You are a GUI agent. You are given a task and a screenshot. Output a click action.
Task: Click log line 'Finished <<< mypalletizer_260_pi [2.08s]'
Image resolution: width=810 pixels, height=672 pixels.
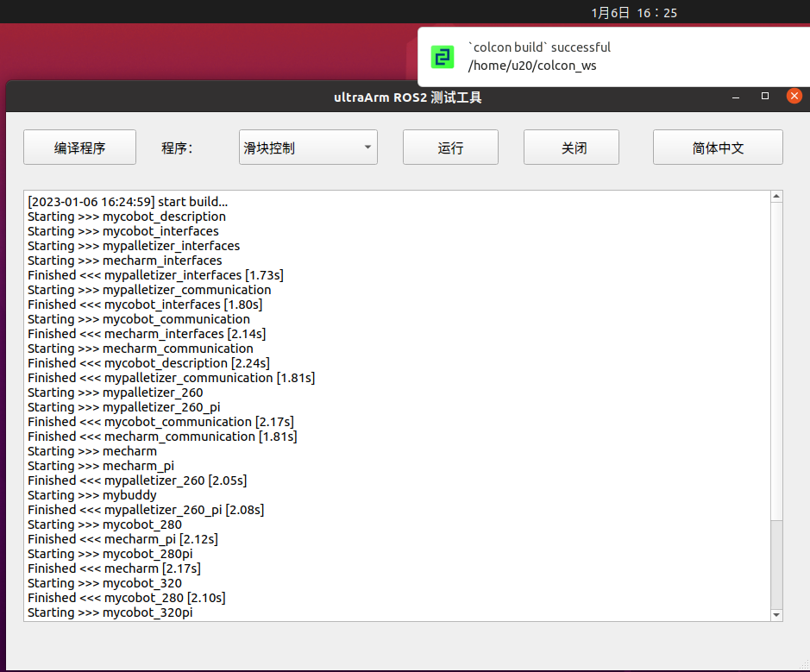click(x=146, y=510)
